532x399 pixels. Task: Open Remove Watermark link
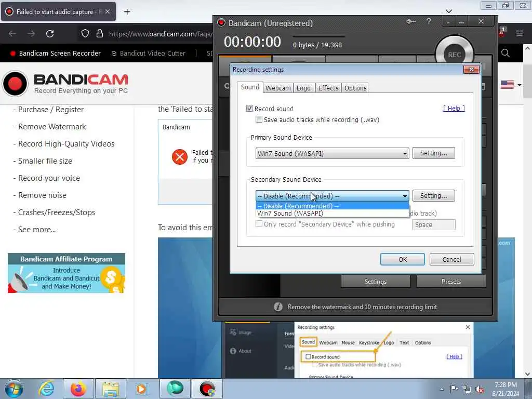point(52,127)
